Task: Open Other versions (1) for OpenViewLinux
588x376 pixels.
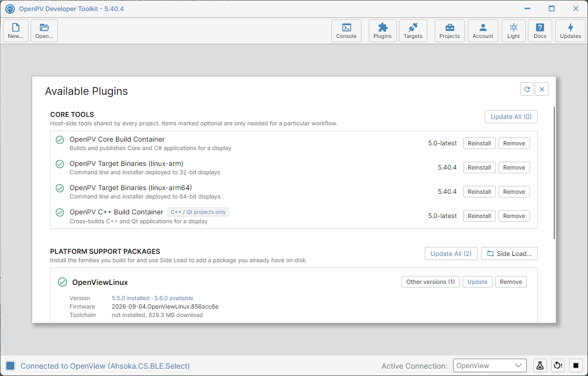Action: (430, 282)
